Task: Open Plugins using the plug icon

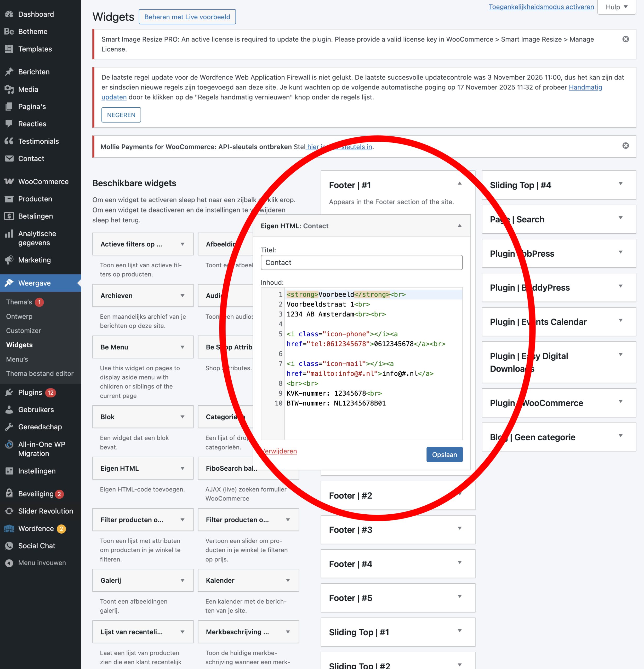Action: coord(9,392)
